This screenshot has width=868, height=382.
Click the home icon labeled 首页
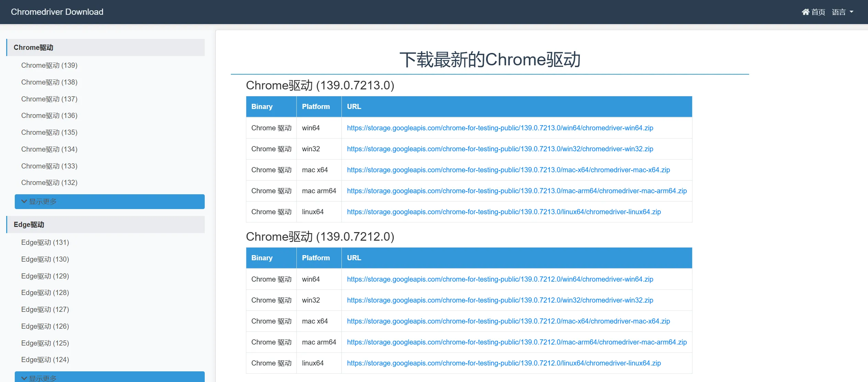[x=813, y=12]
